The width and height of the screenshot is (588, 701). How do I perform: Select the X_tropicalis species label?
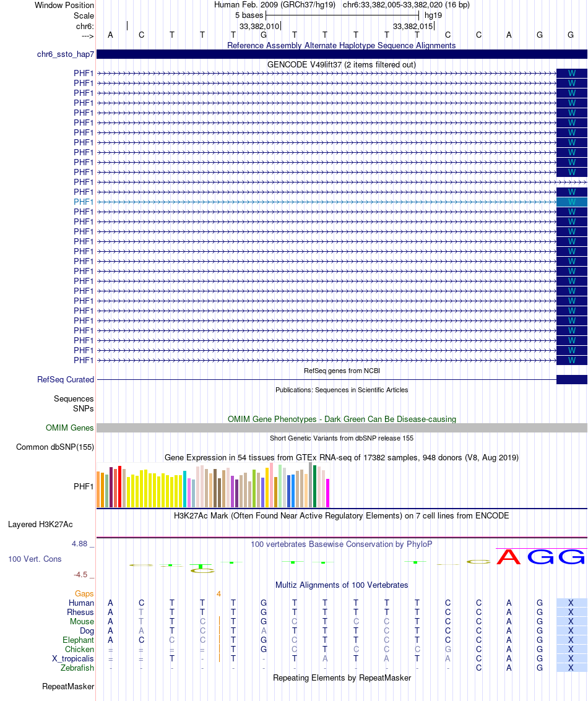(73, 659)
